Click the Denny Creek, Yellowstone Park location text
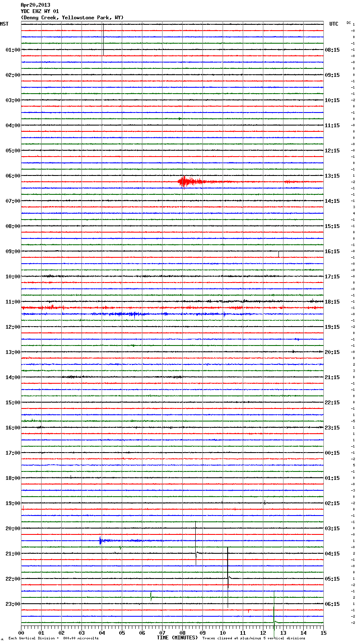Image resolution: width=357 pixels, height=644 pixels. (x=72, y=18)
